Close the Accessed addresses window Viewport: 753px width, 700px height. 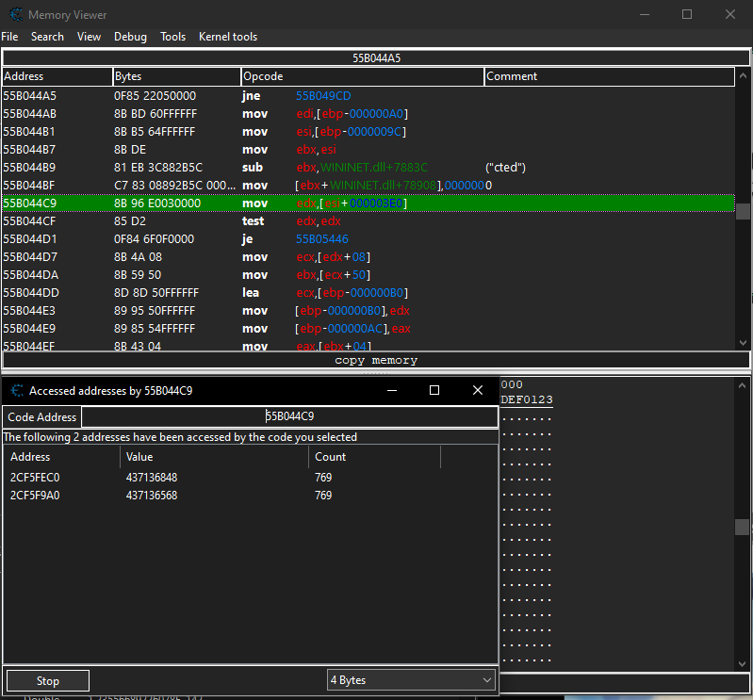(478, 390)
